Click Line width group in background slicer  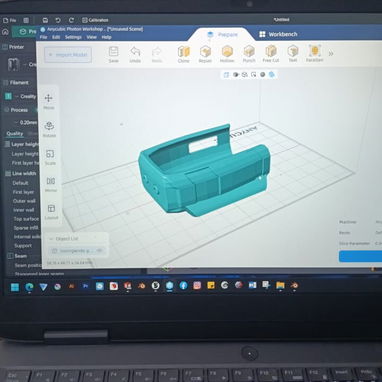24,174
